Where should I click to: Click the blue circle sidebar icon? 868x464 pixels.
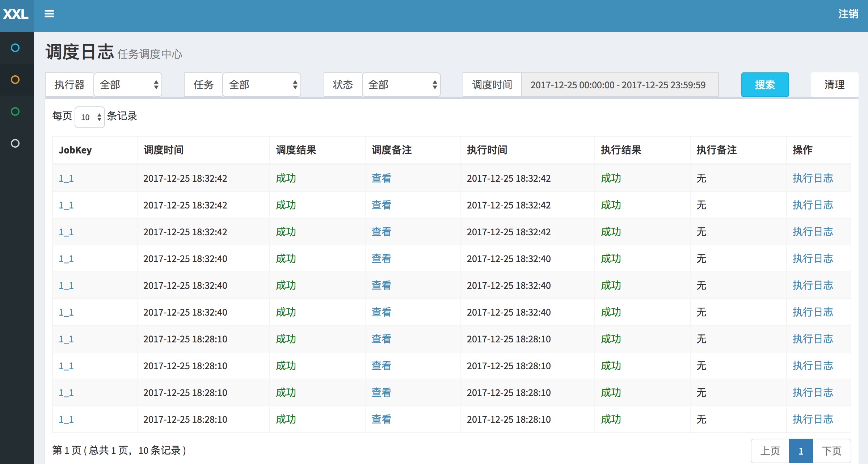(x=15, y=48)
